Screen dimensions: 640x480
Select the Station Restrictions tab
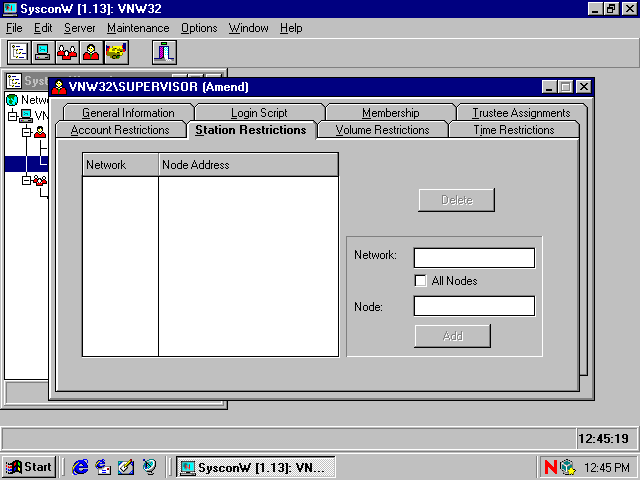click(251, 130)
